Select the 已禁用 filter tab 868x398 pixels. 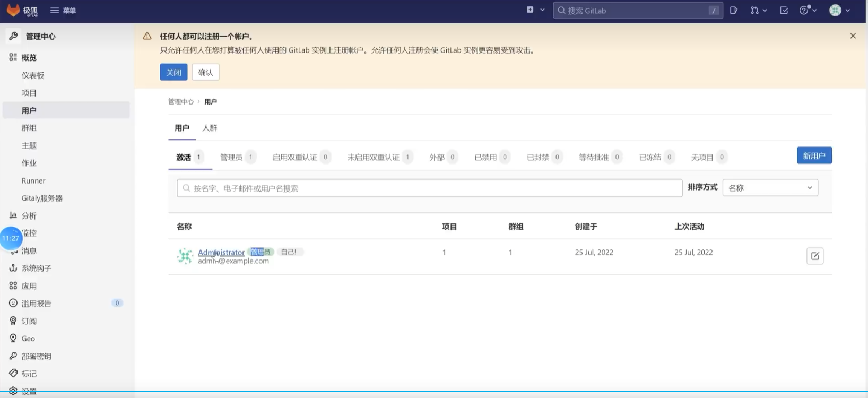(x=492, y=157)
